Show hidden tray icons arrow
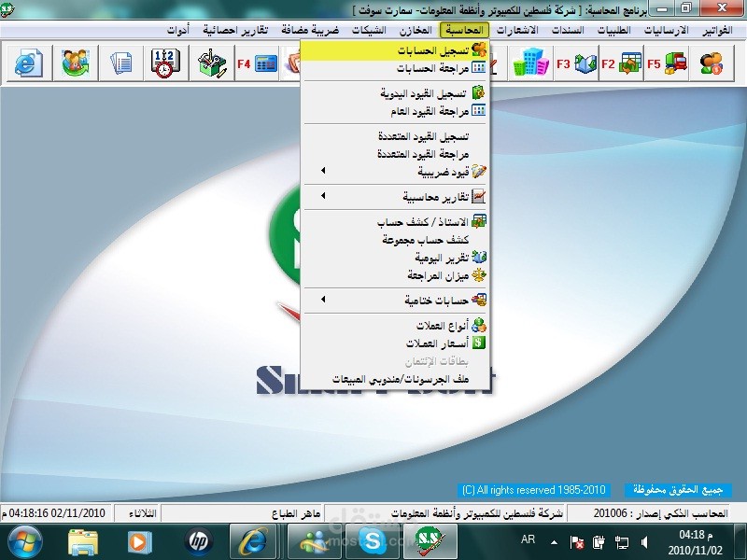Image resolution: width=747 pixels, height=560 pixels. click(x=554, y=542)
